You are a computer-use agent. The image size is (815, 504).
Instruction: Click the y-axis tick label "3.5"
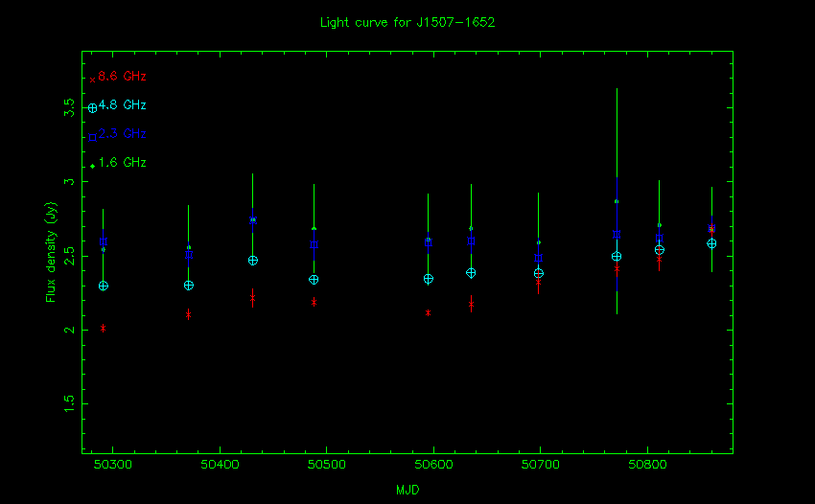[69, 107]
